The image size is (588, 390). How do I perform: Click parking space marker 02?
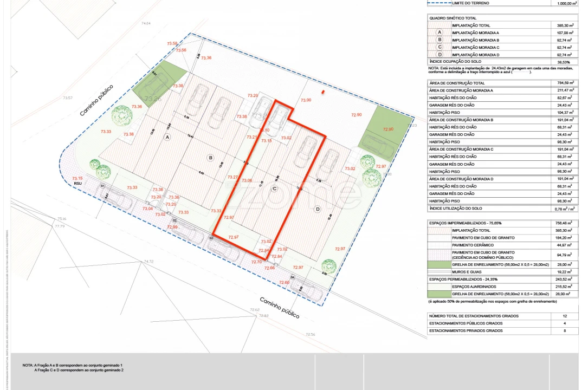point(175,220)
